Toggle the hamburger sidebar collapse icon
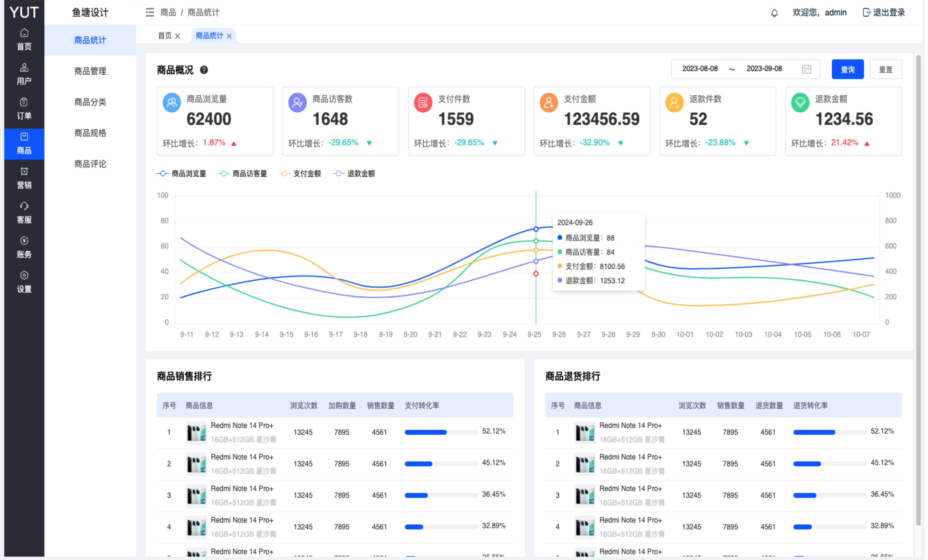 (x=150, y=13)
